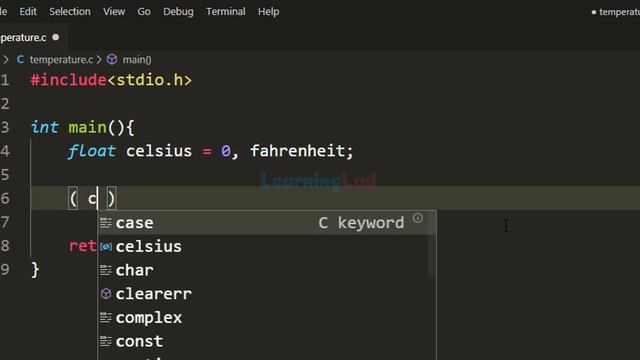Click the keyword icon beside 'complex'

[106, 318]
